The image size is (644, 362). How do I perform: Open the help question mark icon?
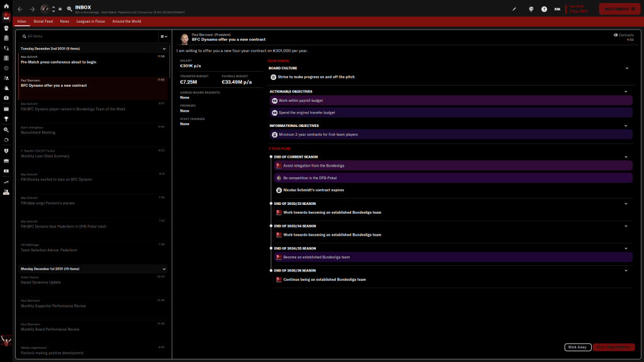(544, 9)
